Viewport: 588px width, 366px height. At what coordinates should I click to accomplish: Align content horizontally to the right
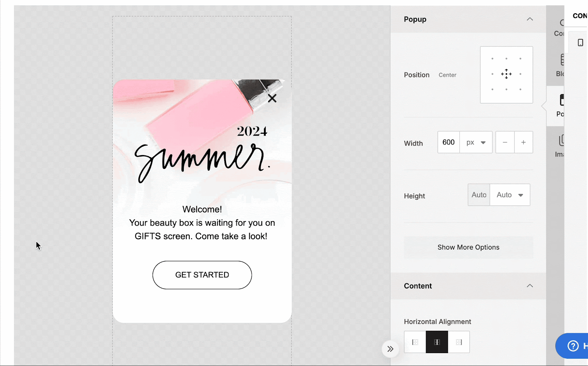tap(459, 342)
